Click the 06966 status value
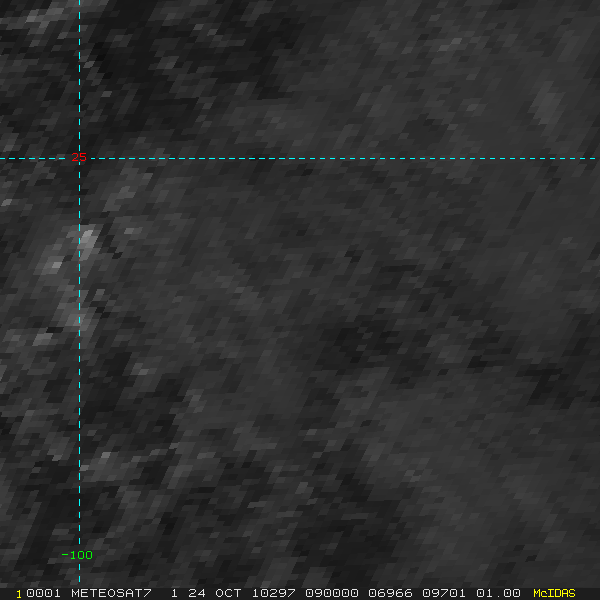This screenshot has width=600, height=600. (390, 593)
